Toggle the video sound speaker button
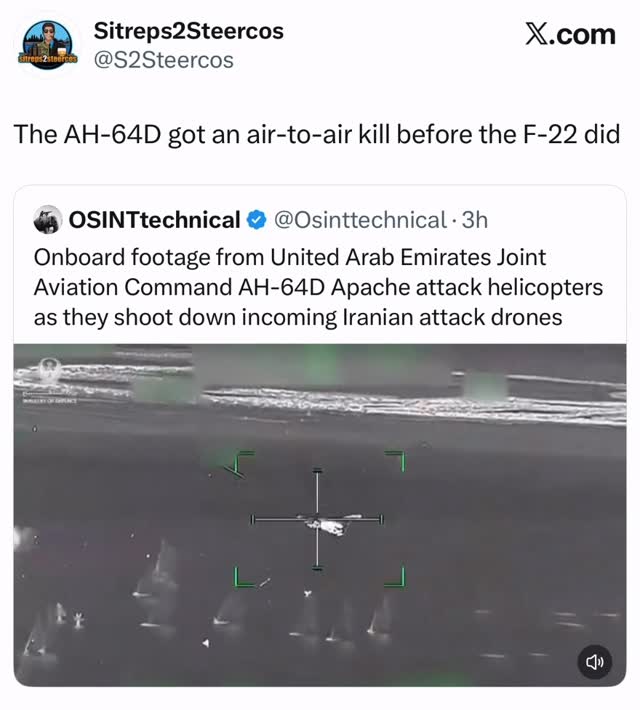Screen dimensions: 640x710 595,662
